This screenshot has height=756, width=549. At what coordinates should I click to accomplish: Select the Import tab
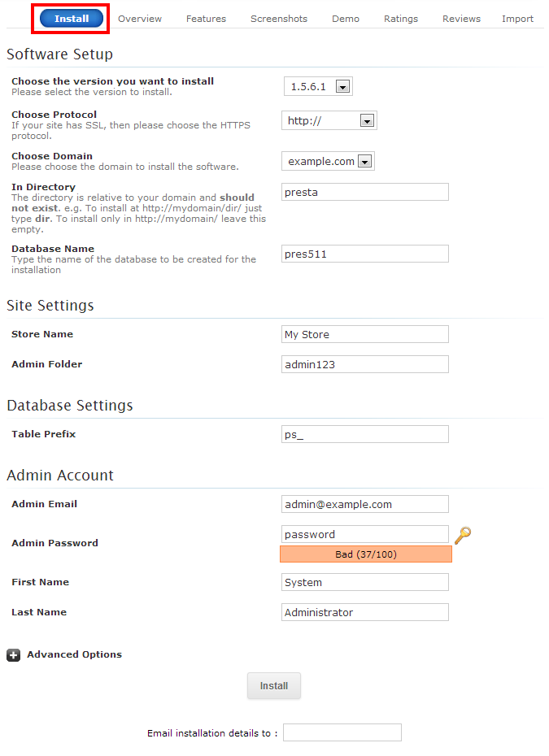click(517, 19)
